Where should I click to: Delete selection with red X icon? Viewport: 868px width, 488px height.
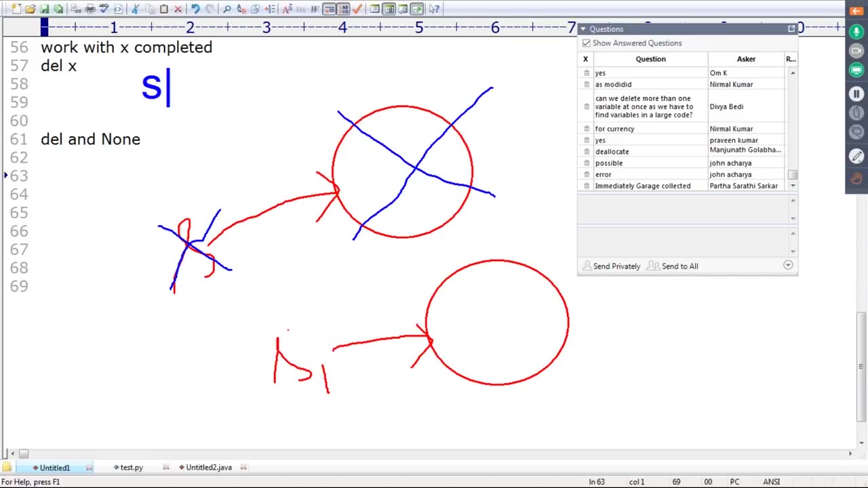point(178,9)
